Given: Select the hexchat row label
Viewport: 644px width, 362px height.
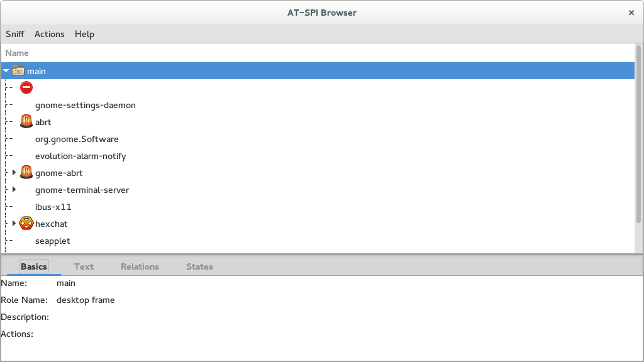Looking at the screenshot, I should pyautogui.click(x=52, y=224).
